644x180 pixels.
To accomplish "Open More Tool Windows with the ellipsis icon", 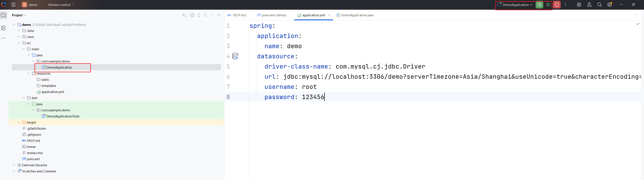I will (4, 38).
